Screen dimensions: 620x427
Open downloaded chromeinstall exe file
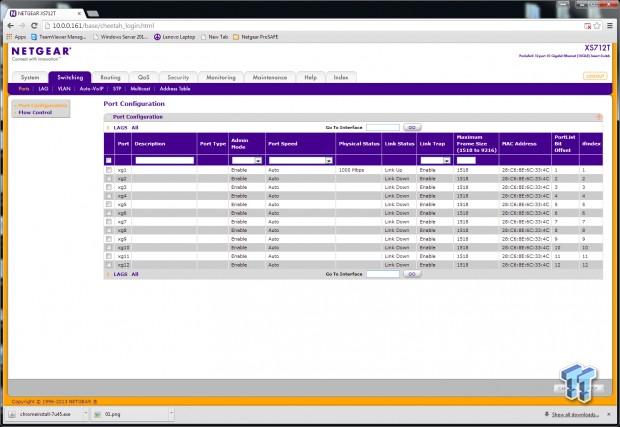click(42, 414)
